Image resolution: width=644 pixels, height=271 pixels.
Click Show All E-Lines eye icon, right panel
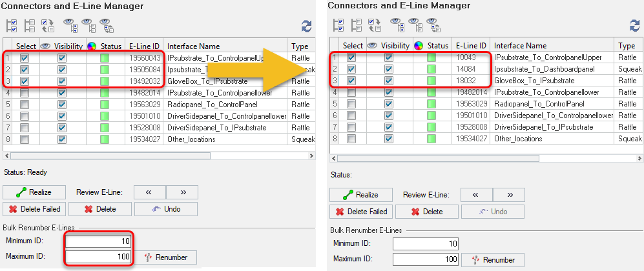click(x=398, y=24)
